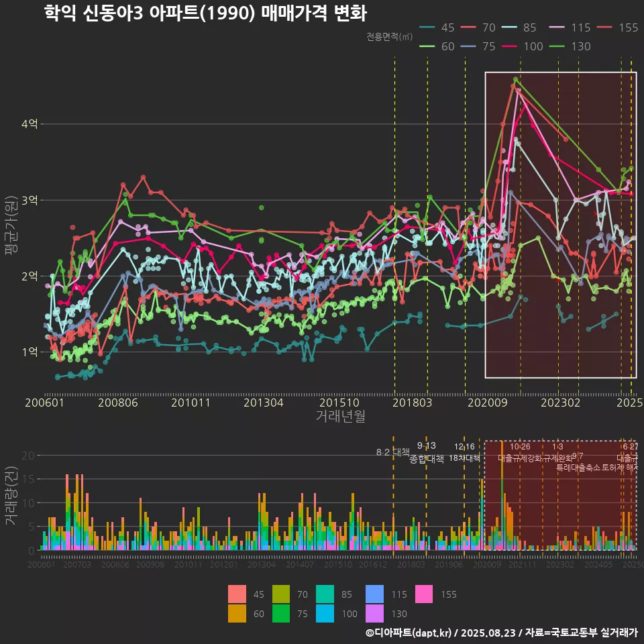Click 200908 on the volume chart x-axis

pos(150,565)
